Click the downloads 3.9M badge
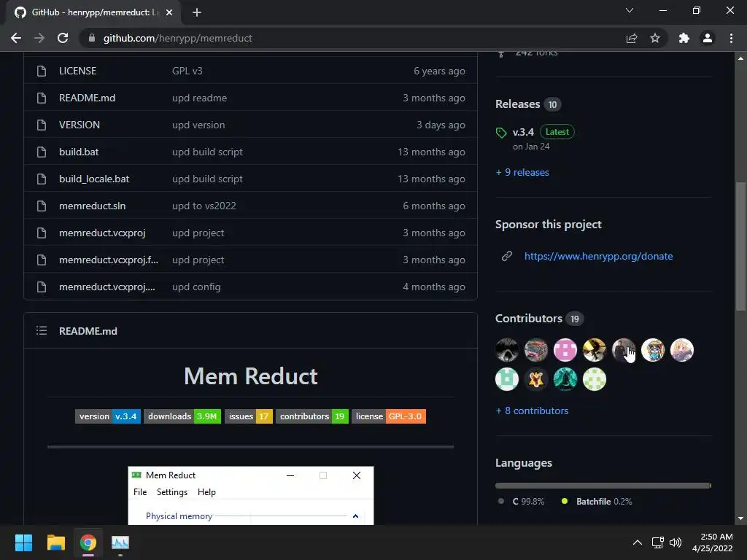The height and width of the screenshot is (560, 747). click(182, 416)
